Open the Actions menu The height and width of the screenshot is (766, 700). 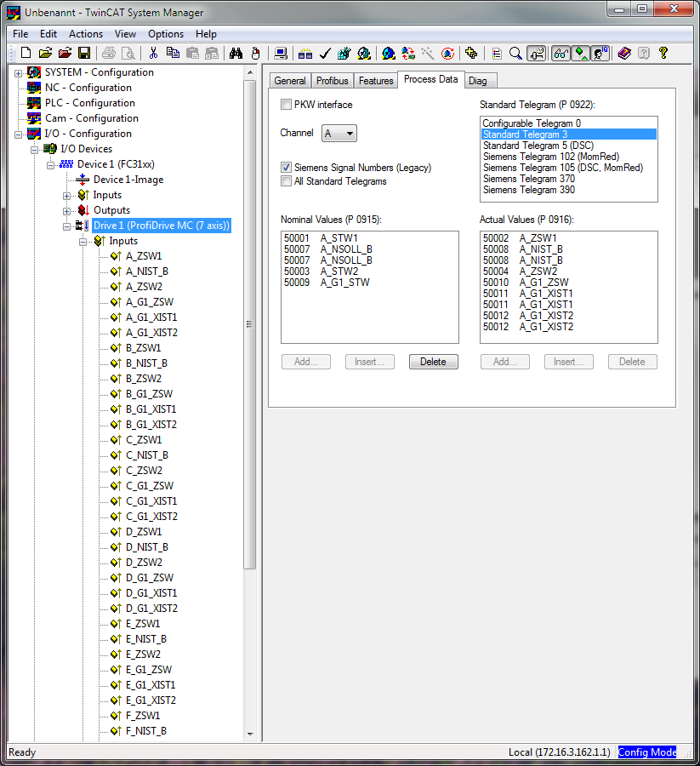click(86, 34)
